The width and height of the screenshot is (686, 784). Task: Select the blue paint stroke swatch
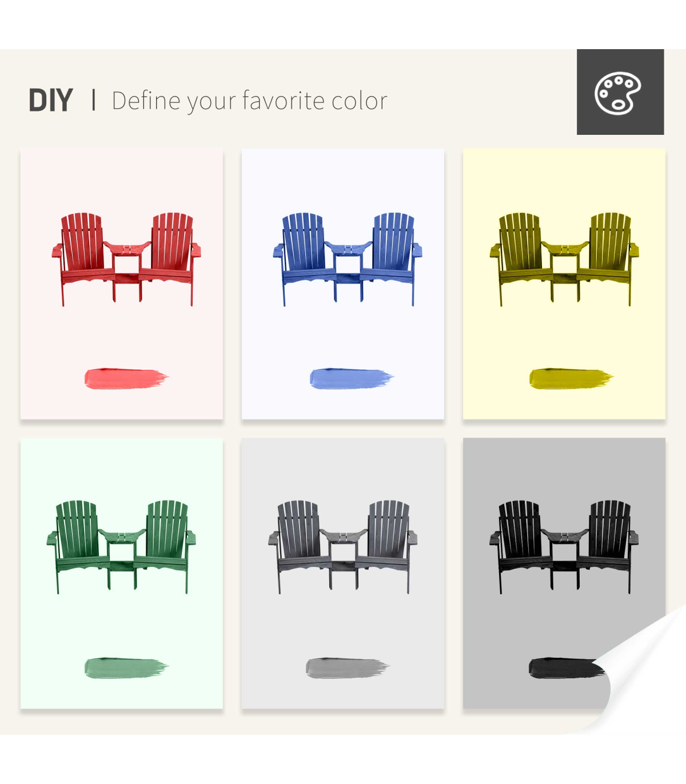coord(352,379)
